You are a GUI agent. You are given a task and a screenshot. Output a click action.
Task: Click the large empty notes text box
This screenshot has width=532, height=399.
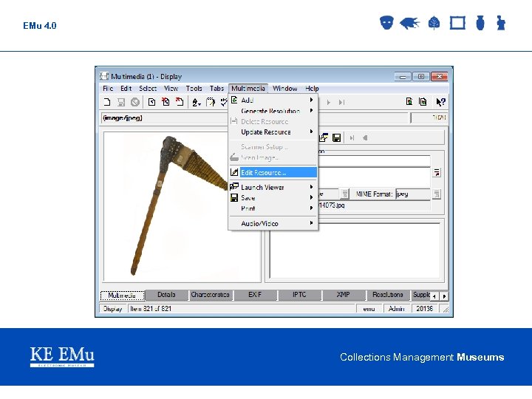pos(355,250)
